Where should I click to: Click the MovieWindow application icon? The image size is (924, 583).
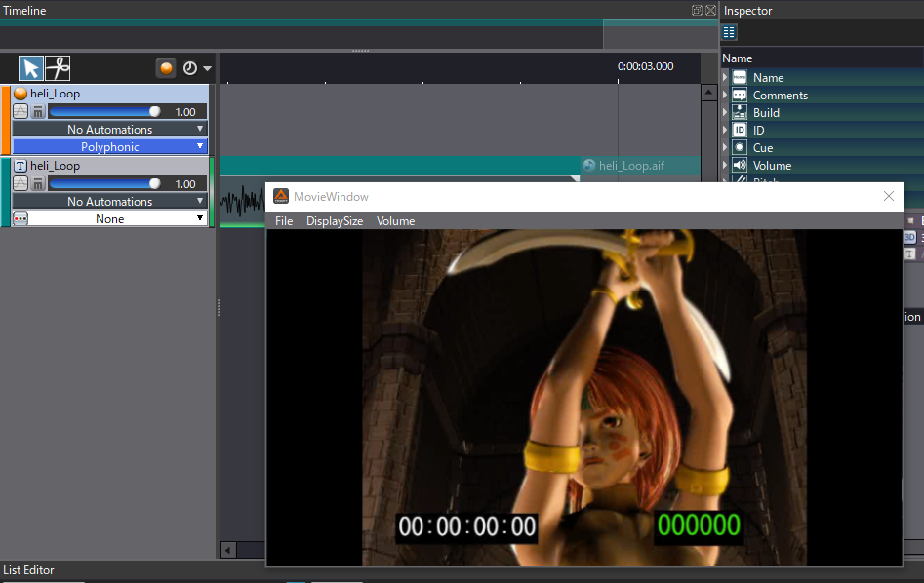(x=281, y=196)
